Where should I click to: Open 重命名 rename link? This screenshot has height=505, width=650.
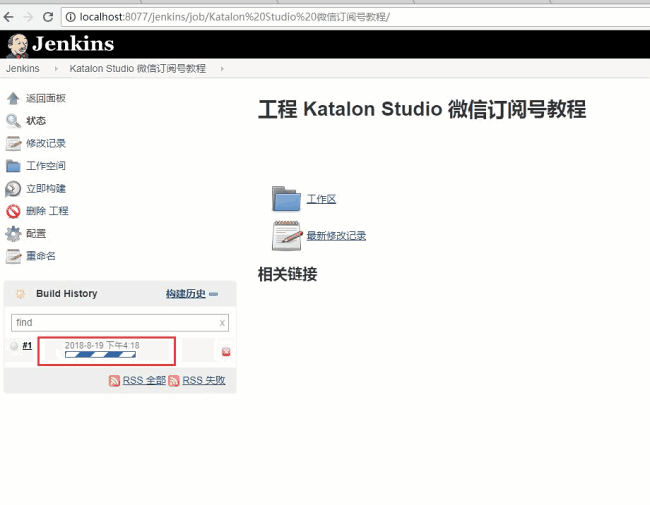tap(41, 256)
